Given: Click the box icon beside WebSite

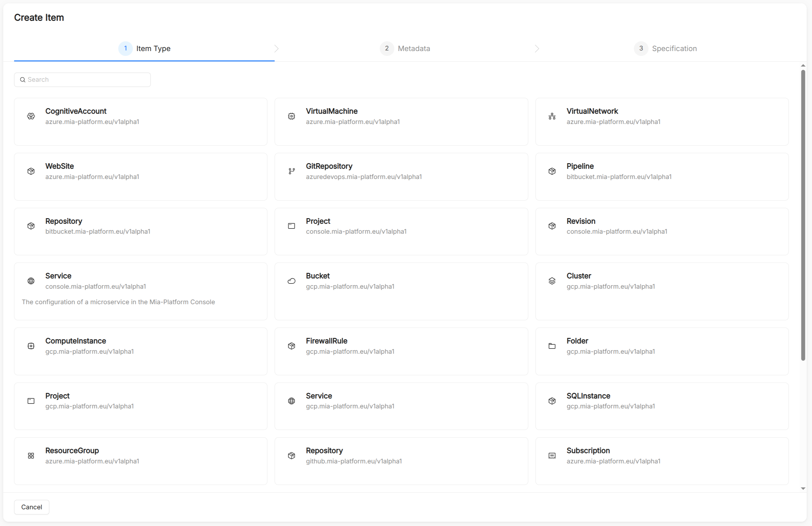Looking at the screenshot, I should (x=31, y=171).
